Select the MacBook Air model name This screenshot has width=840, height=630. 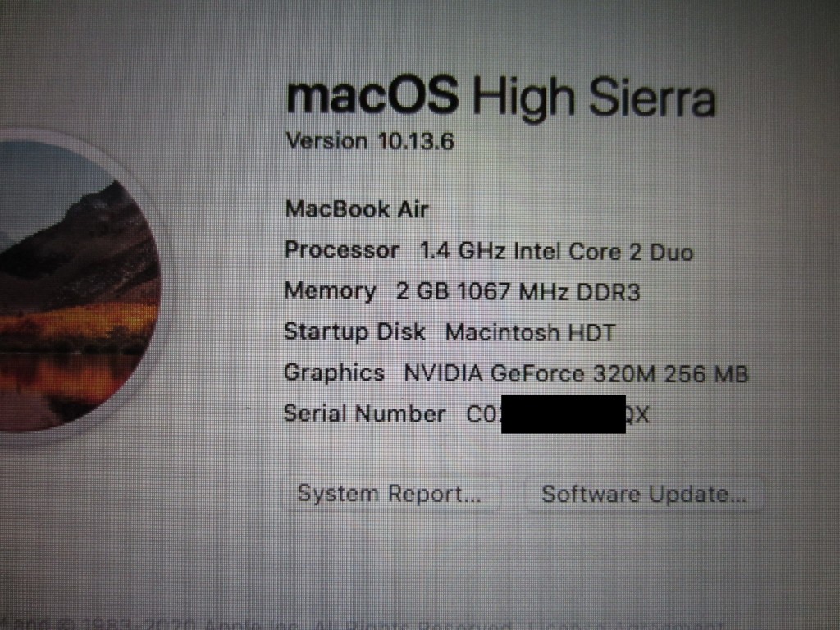[356, 209]
